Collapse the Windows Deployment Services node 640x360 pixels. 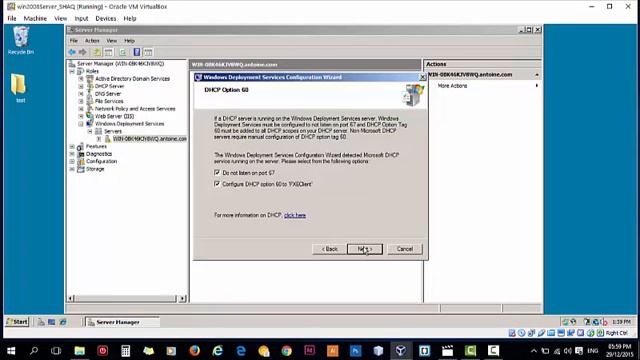pos(81,124)
